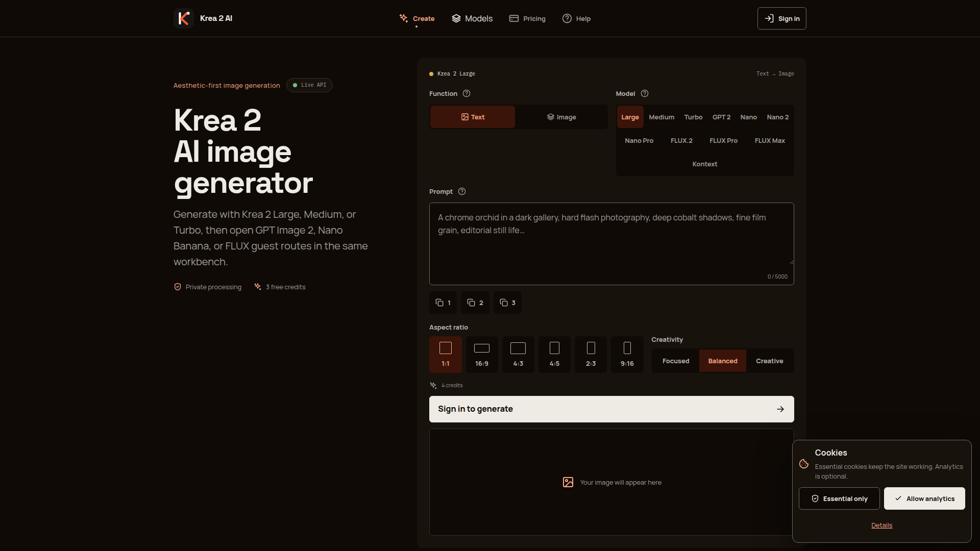Select the GPT 2 model
The image size is (980, 551).
721,117
